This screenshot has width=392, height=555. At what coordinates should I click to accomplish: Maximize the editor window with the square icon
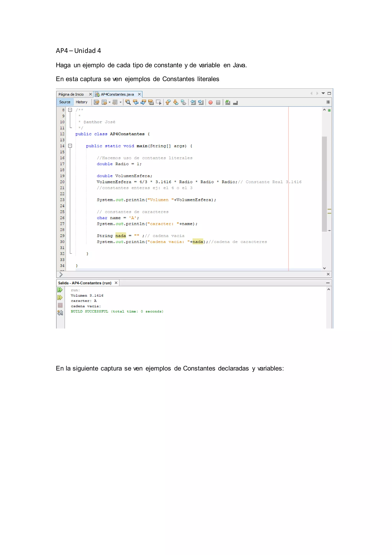click(x=329, y=93)
